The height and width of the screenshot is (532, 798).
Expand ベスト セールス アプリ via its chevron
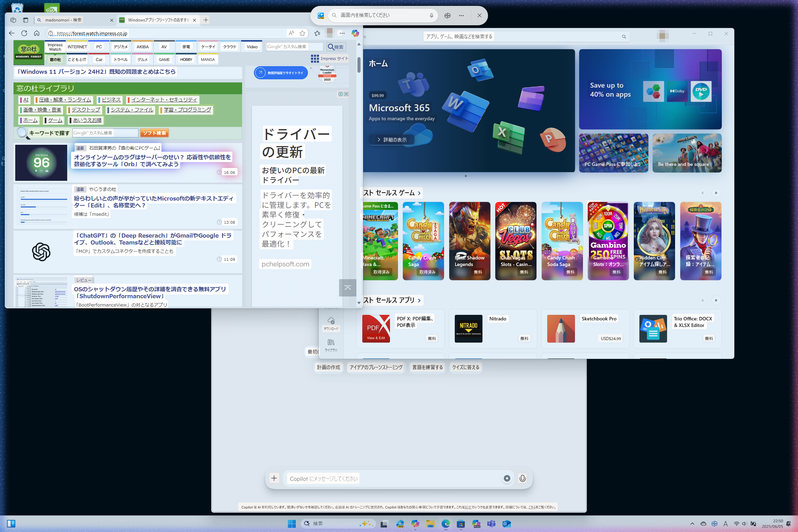click(419, 300)
